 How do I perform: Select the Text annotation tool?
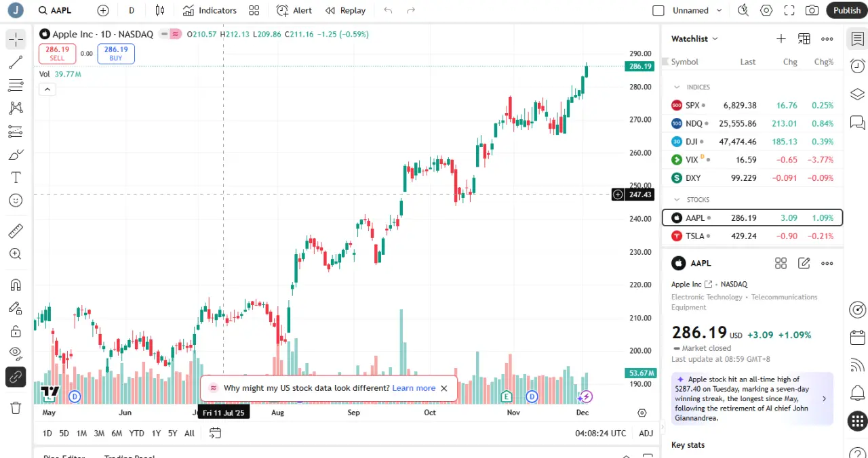pos(16,178)
